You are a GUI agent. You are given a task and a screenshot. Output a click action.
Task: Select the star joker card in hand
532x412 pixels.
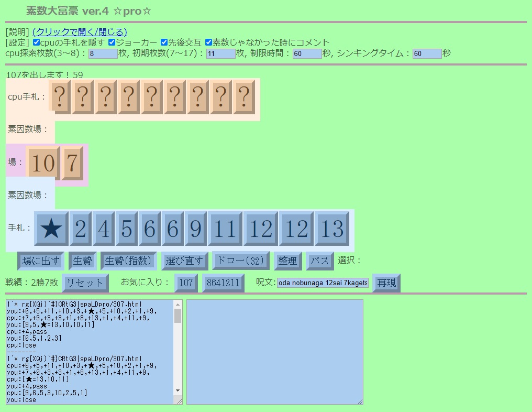[x=51, y=228]
